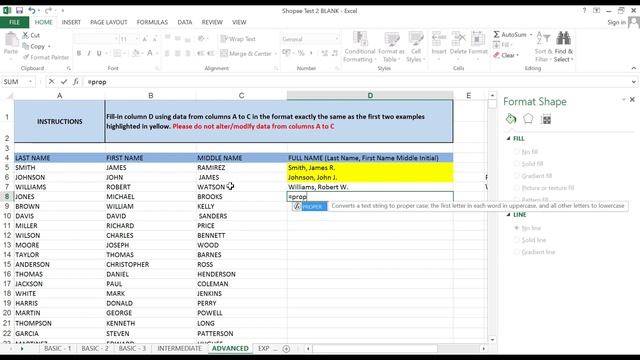The image size is (640, 360).
Task: Click the Sort & Filter icon
Action: (543, 39)
